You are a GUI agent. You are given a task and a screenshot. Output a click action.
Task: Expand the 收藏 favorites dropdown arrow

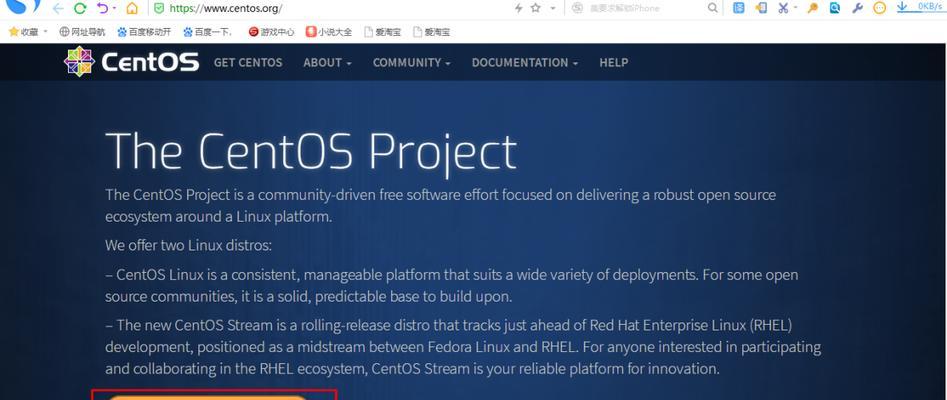[x=45, y=31]
